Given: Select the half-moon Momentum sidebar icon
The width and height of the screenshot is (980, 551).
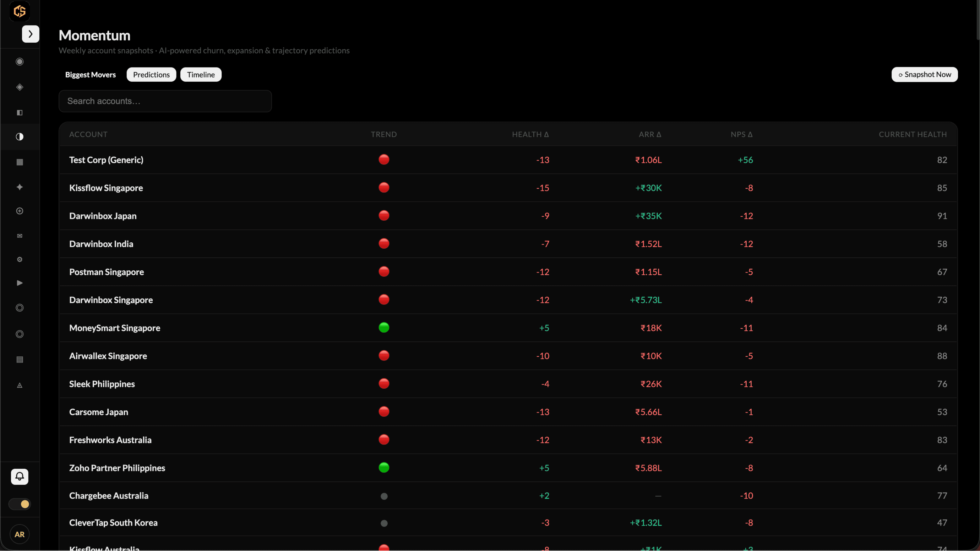Looking at the screenshot, I should 20,137.
